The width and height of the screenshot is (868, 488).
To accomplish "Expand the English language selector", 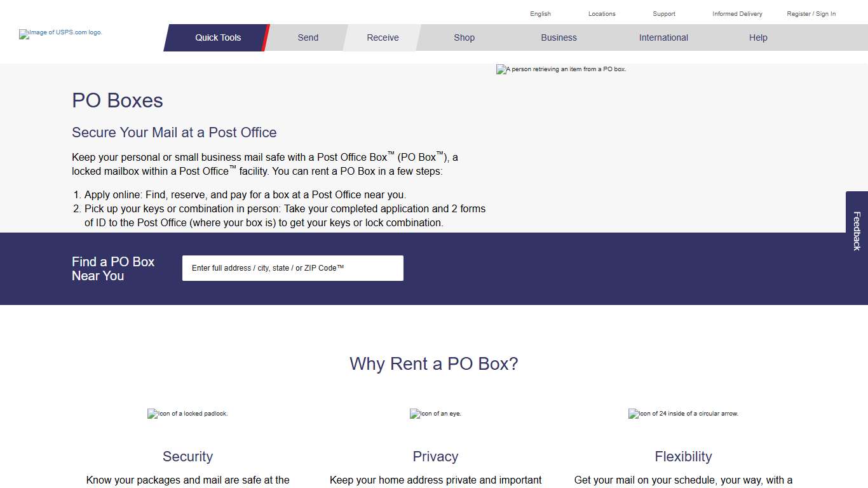I will click(x=540, y=13).
